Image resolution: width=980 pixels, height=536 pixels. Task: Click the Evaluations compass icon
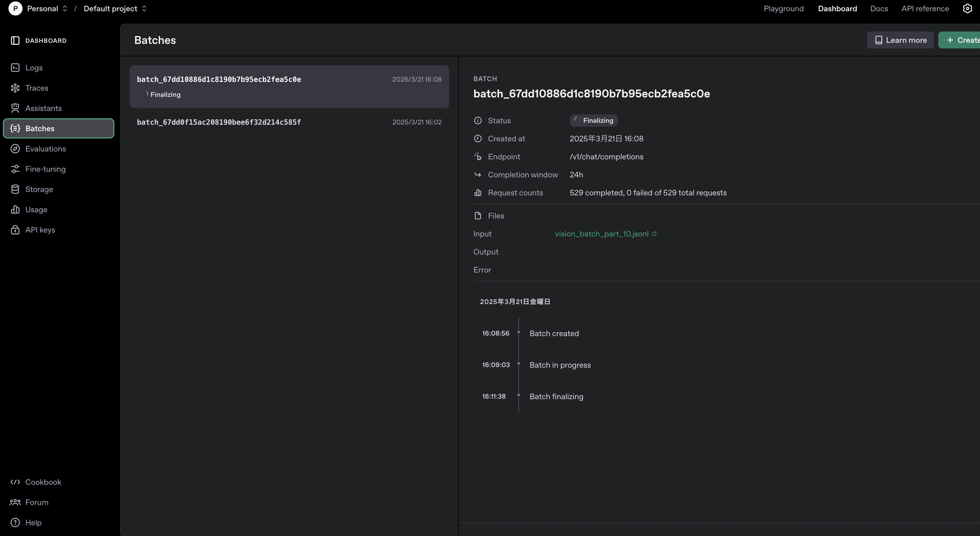point(15,149)
